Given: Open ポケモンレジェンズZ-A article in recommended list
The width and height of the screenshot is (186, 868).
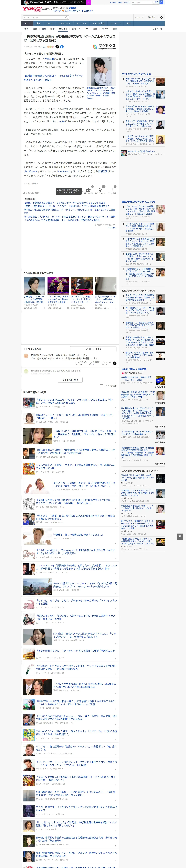Looking at the screenshot, I should (75, 401).
